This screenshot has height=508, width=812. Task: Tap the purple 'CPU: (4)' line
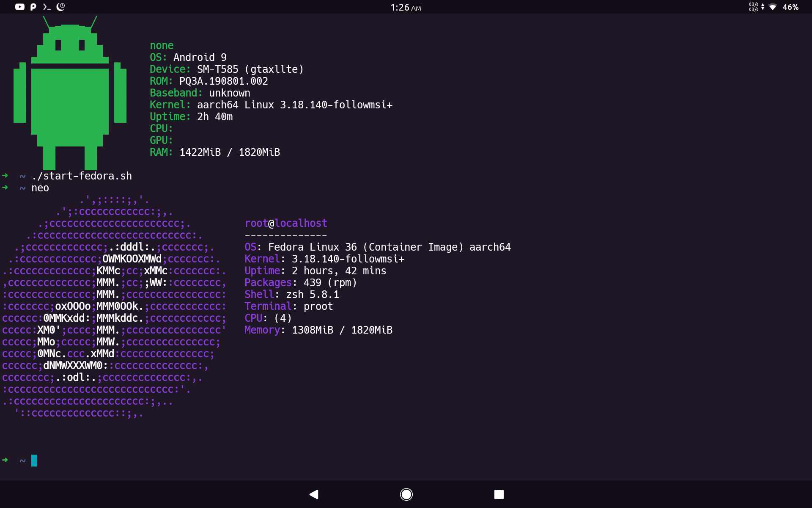pos(268,318)
